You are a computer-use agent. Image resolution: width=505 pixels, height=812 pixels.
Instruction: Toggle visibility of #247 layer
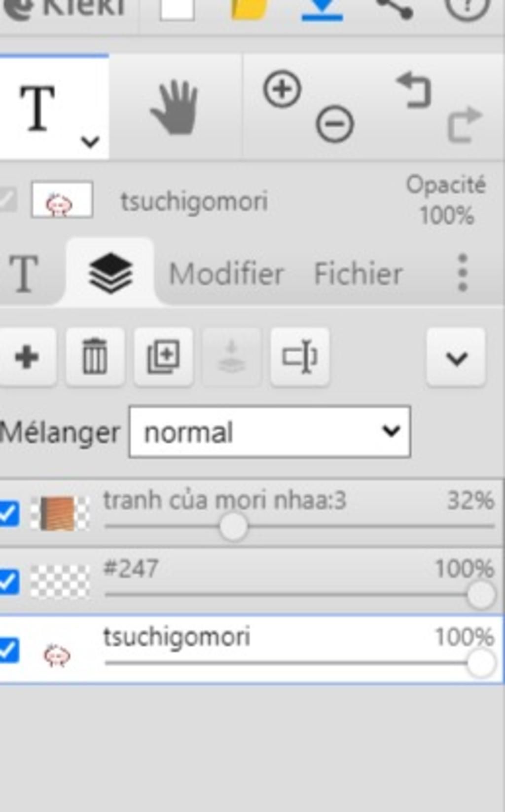8,581
